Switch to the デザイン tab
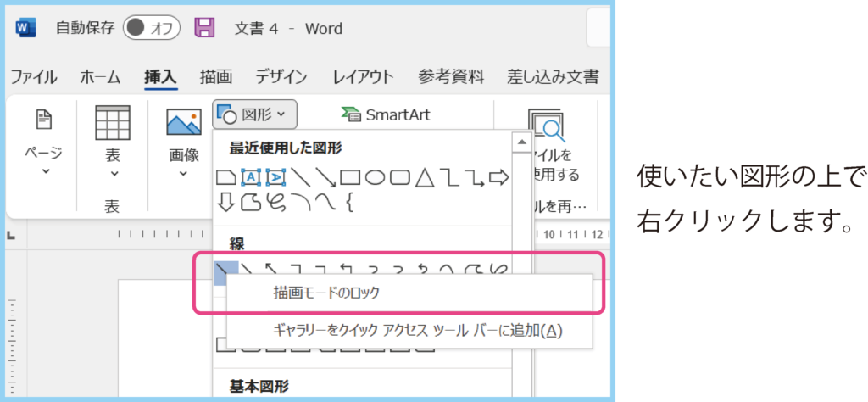The width and height of the screenshot is (868, 402). (x=281, y=76)
